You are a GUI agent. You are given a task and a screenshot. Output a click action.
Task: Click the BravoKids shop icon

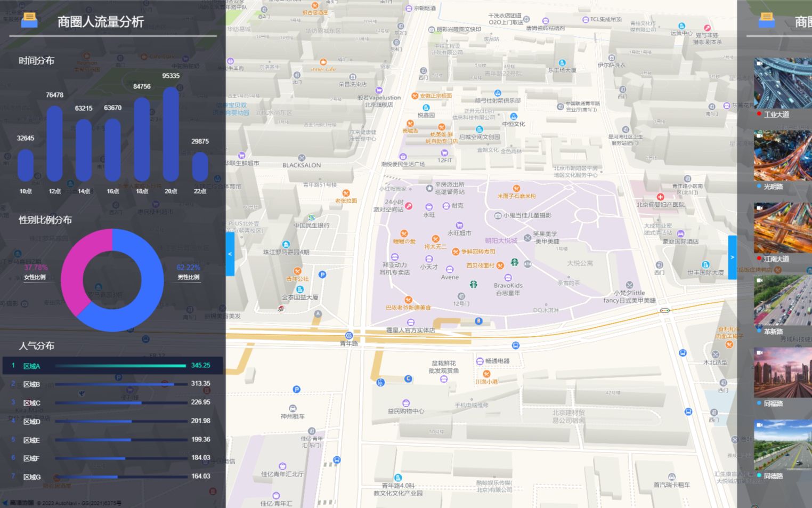point(508,277)
